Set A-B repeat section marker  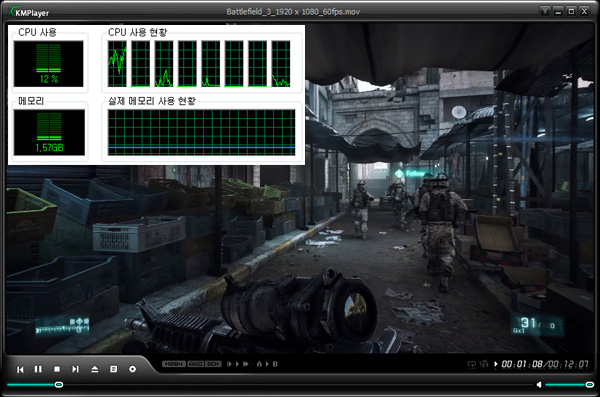pos(267,364)
